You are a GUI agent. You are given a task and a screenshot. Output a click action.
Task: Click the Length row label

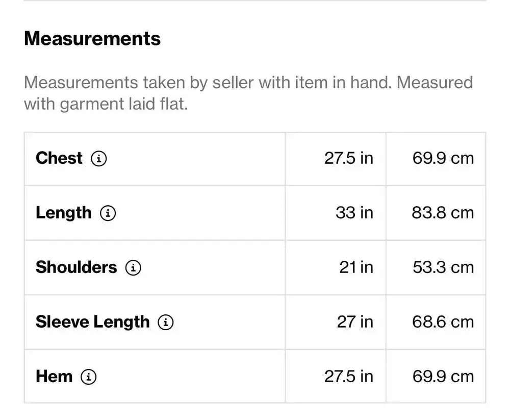pos(64,213)
